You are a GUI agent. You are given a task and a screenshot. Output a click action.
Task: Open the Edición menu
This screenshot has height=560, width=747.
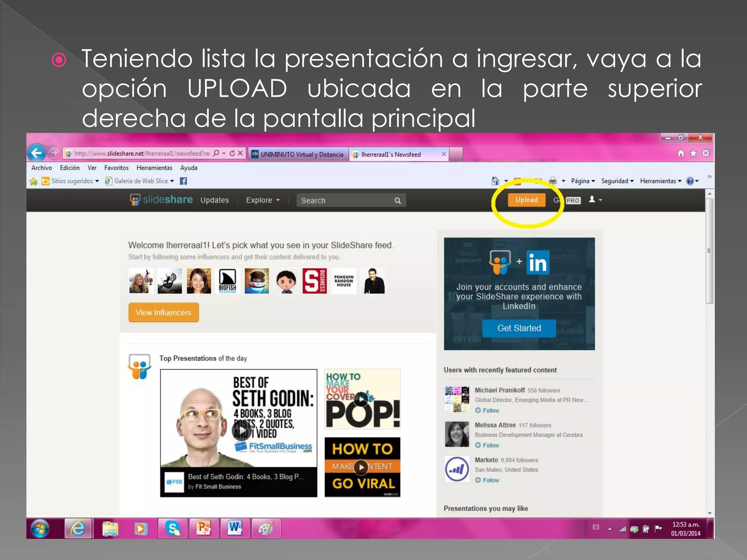click(70, 168)
